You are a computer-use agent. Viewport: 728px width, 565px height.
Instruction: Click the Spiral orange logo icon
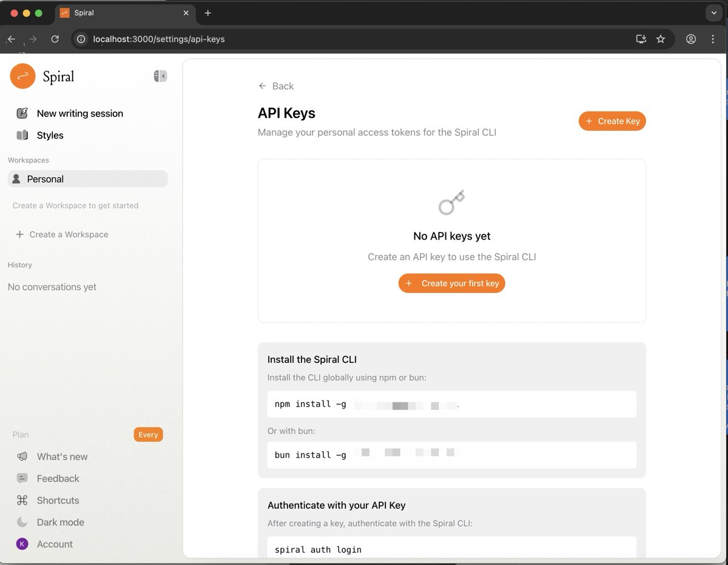click(x=22, y=76)
